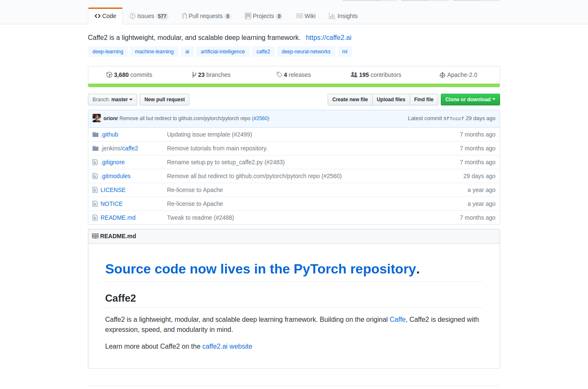The height and width of the screenshot is (389, 588).
Task: Click the Apache-2.0 license scale icon
Action: click(442, 75)
